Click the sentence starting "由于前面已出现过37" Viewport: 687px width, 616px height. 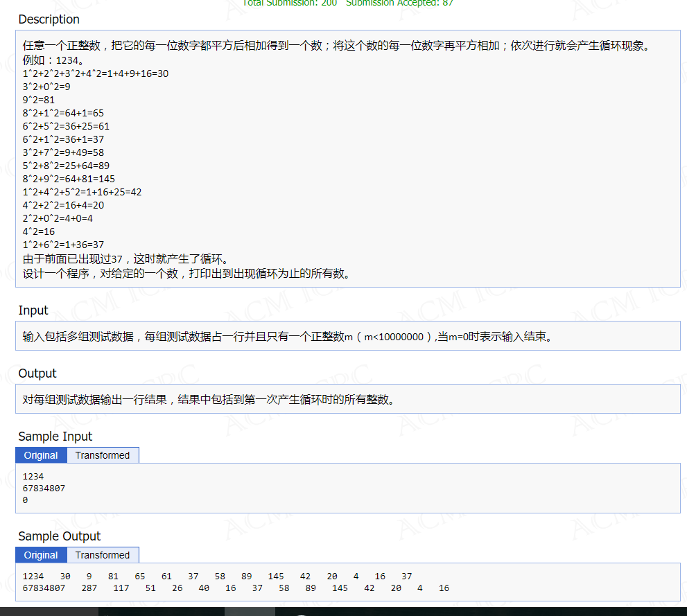pyautogui.click(x=125, y=258)
